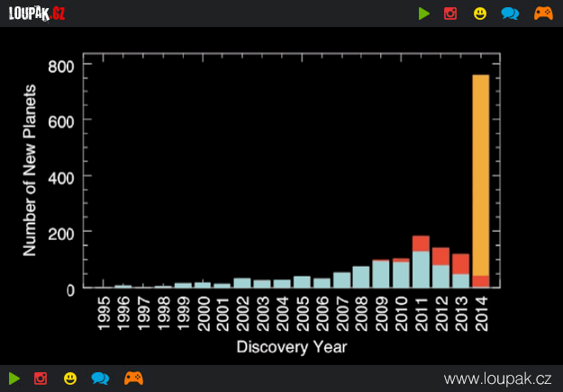Click the red segment of the 2013 bar
Screen dimensions: 563x392
pos(460,263)
